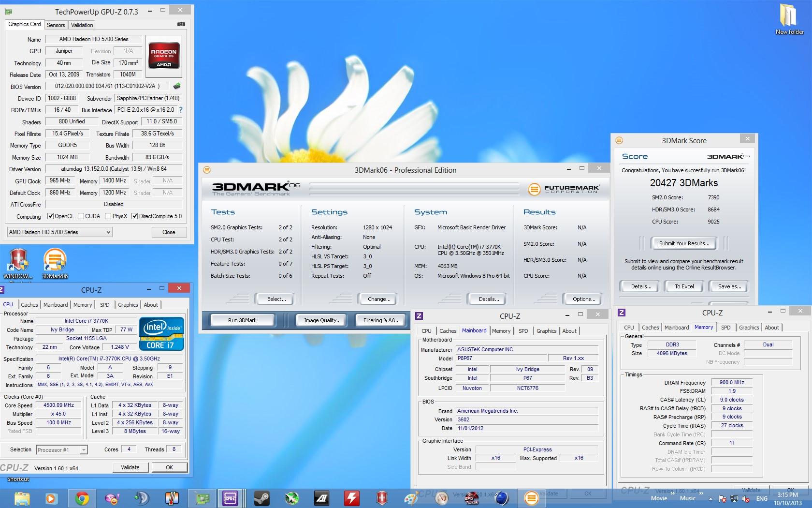The height and width of the screenshot is (508, 812).
Task: Click the Image Quality... button
Action: coord(322,320)
